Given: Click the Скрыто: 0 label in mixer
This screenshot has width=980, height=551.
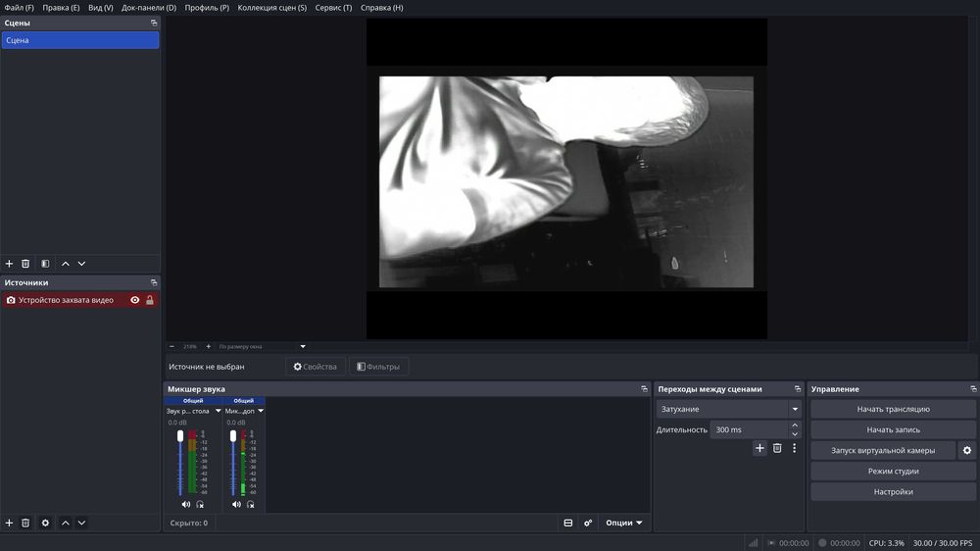Looking at the screenshot, I should [189, 523].
